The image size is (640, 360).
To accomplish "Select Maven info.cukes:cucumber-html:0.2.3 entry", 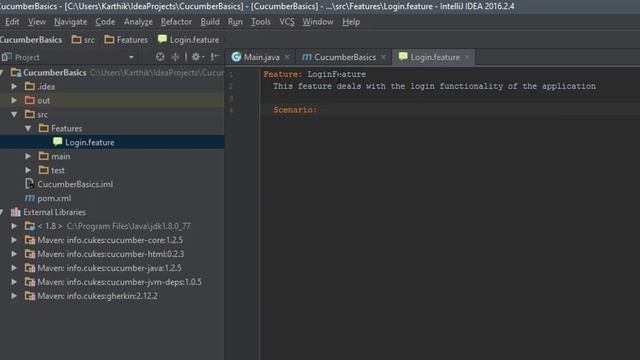I will [x=111, y=254].
